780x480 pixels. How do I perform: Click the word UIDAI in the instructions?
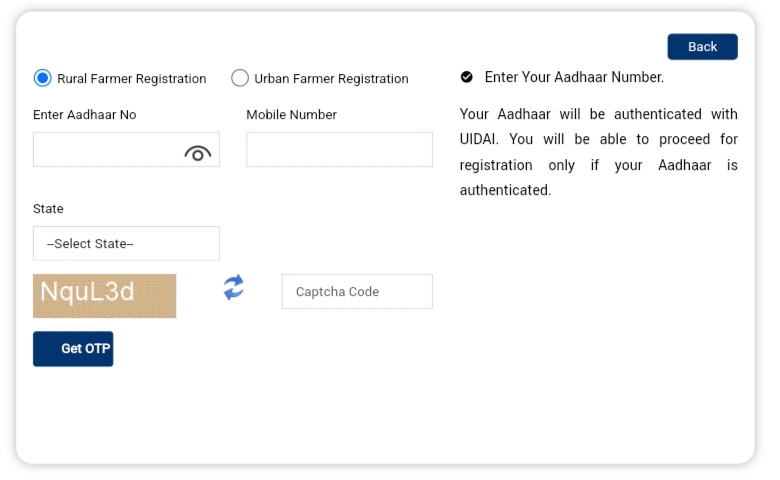(479, 139)
